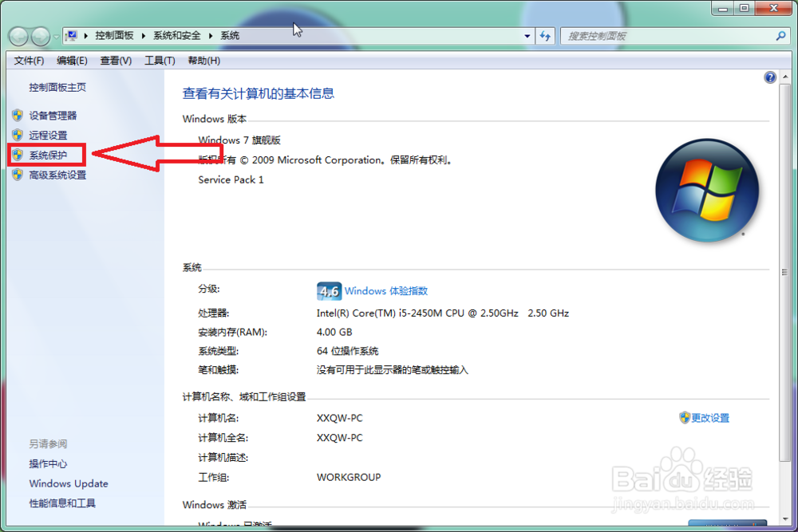Close the System window
This screenshot has height=532, width=798.
click(773, 8)
